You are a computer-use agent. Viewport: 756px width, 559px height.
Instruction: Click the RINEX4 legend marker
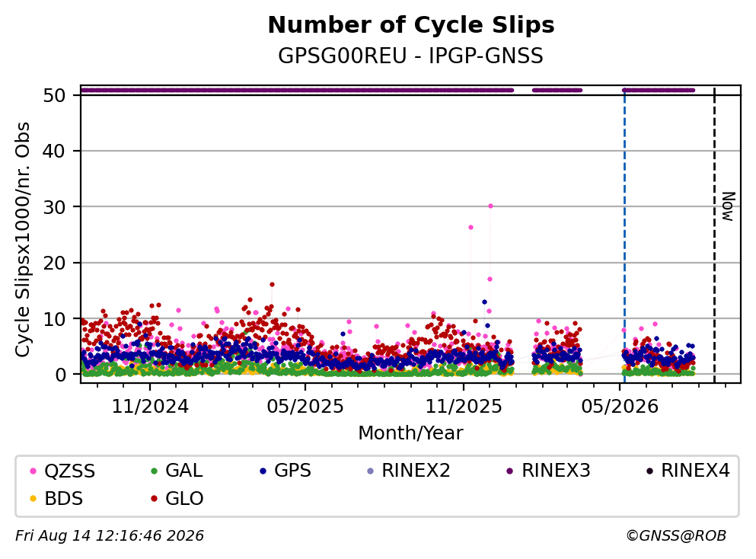pos(649,471)
